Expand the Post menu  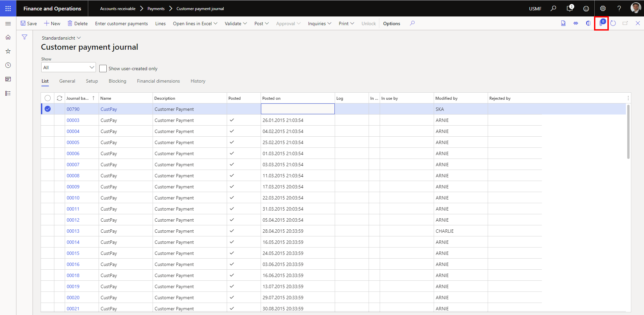262,24
